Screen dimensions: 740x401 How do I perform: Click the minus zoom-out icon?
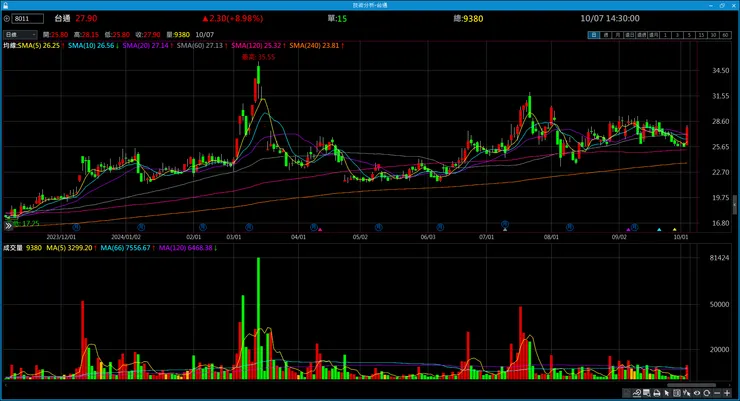pyautogui.click(x=717, y=393)
